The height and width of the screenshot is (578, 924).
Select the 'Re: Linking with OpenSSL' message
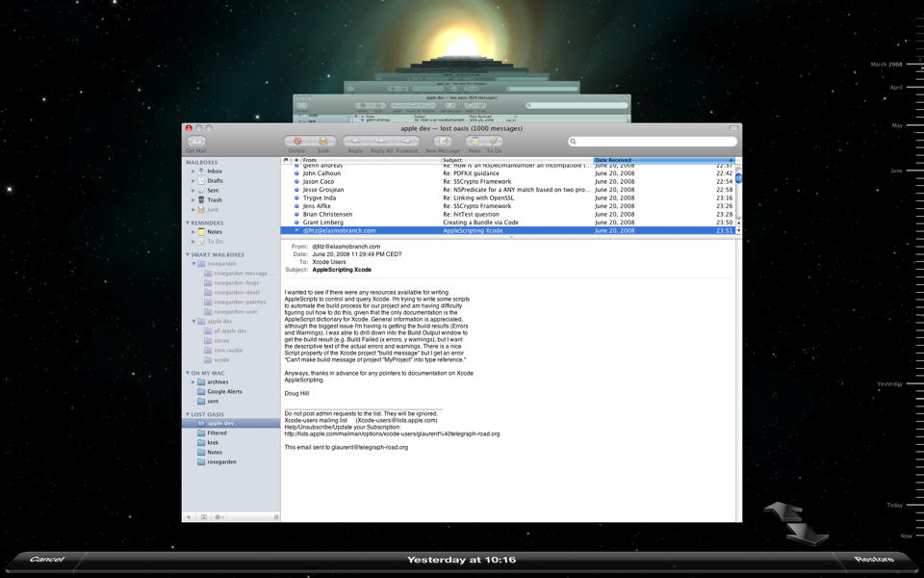click(x=510, y=198)
